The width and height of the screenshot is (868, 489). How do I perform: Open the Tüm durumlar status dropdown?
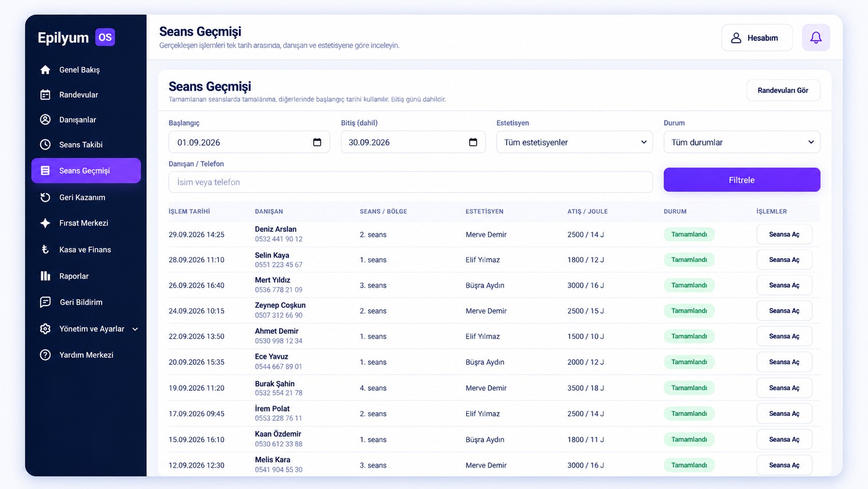pyautogui.click(x=742, y=142)
